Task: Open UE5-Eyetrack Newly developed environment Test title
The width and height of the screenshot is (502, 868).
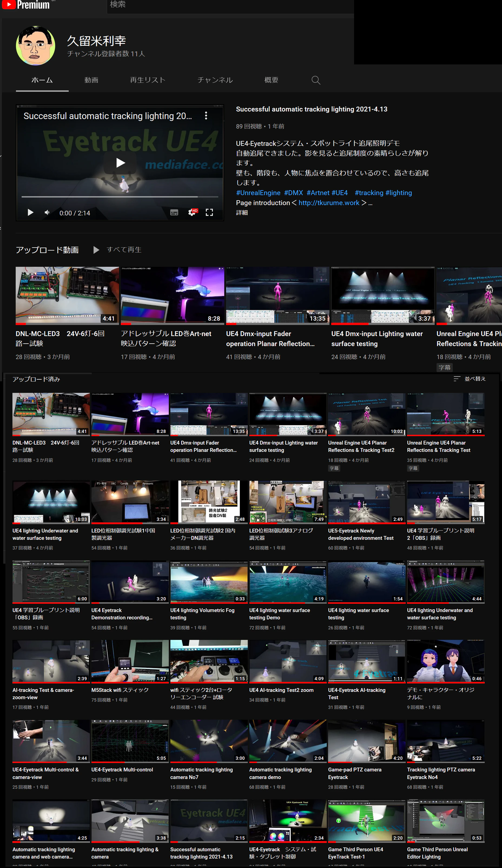Action: point(361,534)
